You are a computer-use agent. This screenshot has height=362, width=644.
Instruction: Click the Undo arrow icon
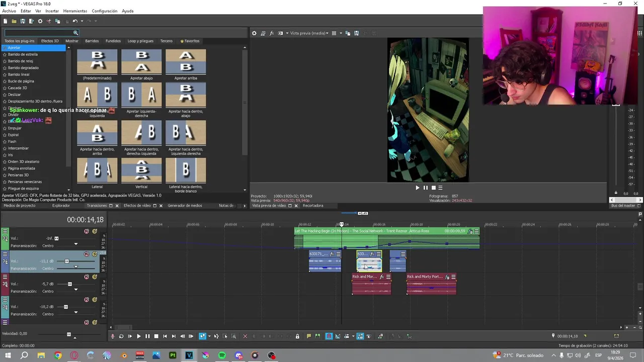pos(75,21)
